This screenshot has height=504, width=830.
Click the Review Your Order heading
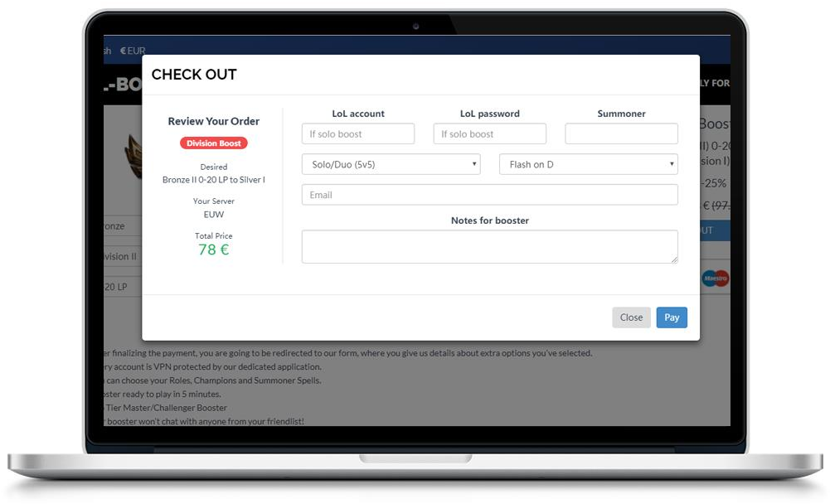pyautogui.click(x=213, y=121)
